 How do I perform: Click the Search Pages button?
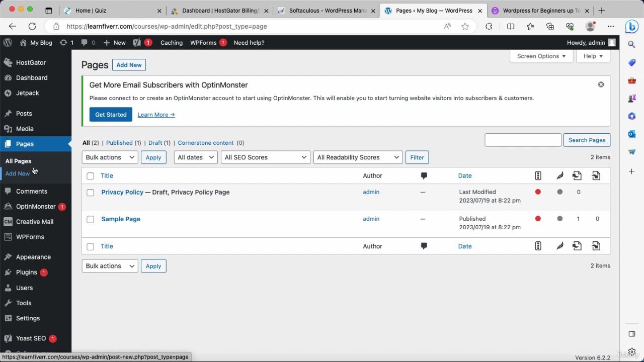(587, 140)
